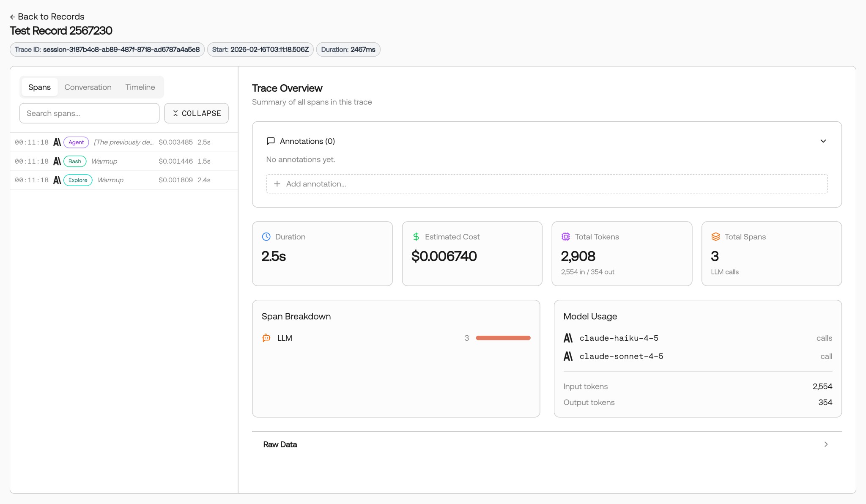The width and height of the screenshot is (866, 504).
Task: Click the LLM robot icon in Span Breakdown
Action: (266, 338)
